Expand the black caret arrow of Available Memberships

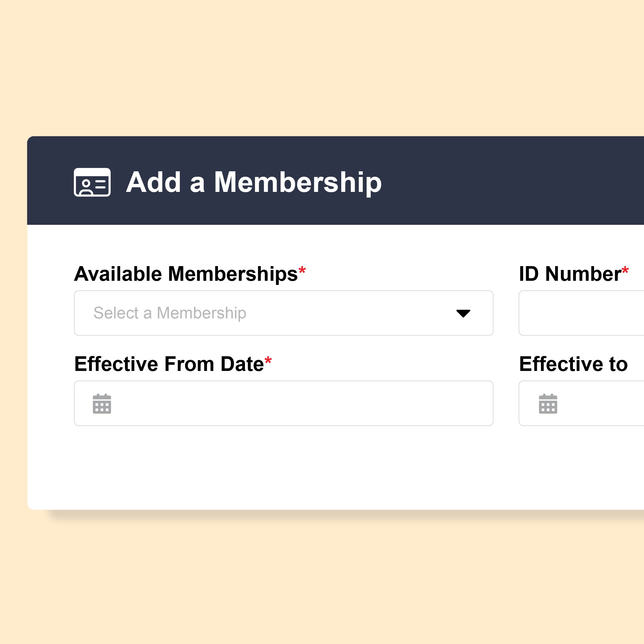pyautogui.click(x=463, y=313)
